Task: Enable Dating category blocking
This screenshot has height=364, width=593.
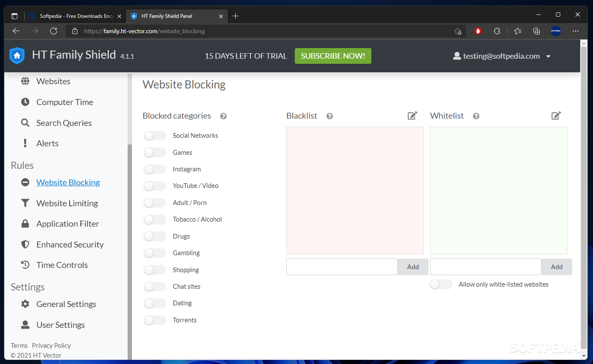Action: (155, 303)
